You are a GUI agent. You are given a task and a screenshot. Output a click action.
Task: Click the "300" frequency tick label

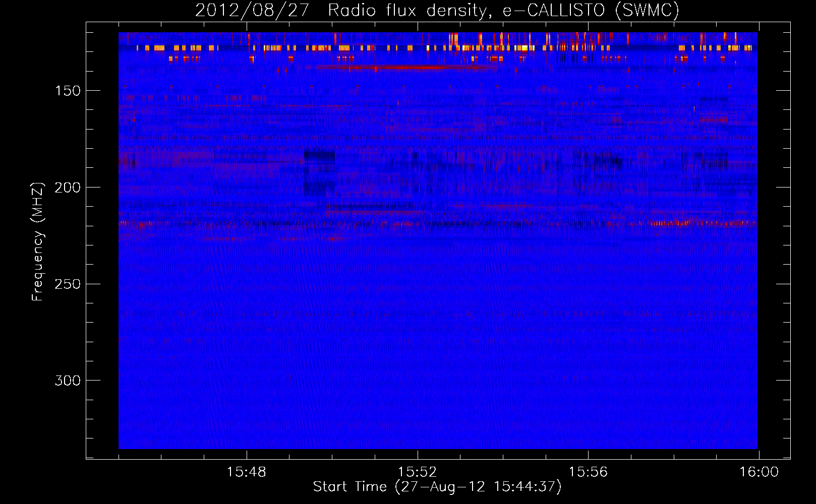pyautogui.click(x=68, y=381)
